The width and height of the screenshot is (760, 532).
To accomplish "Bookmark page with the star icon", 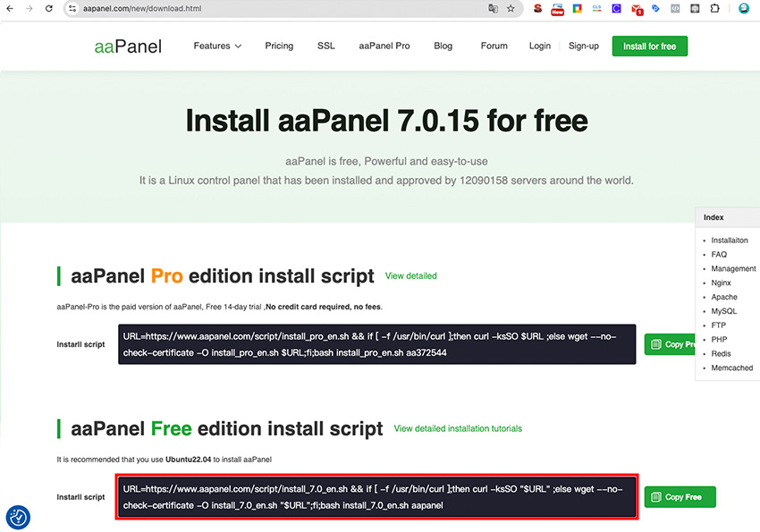I will click(511, 8).
